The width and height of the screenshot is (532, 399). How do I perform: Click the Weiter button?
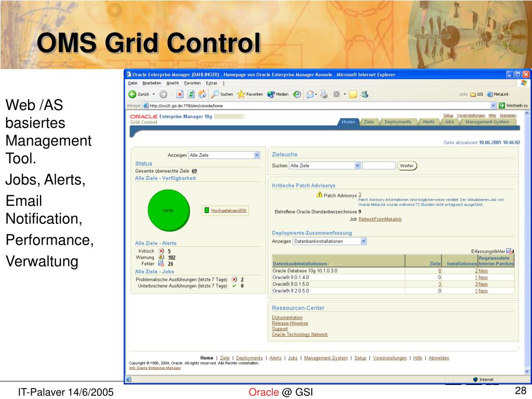[x=407, y=166]
